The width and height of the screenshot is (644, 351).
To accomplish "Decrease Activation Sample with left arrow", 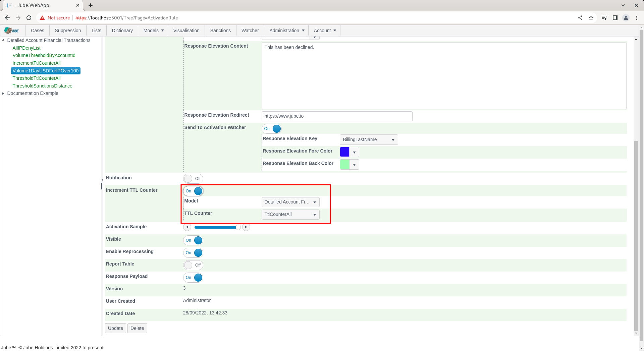I will pos(187,227).
